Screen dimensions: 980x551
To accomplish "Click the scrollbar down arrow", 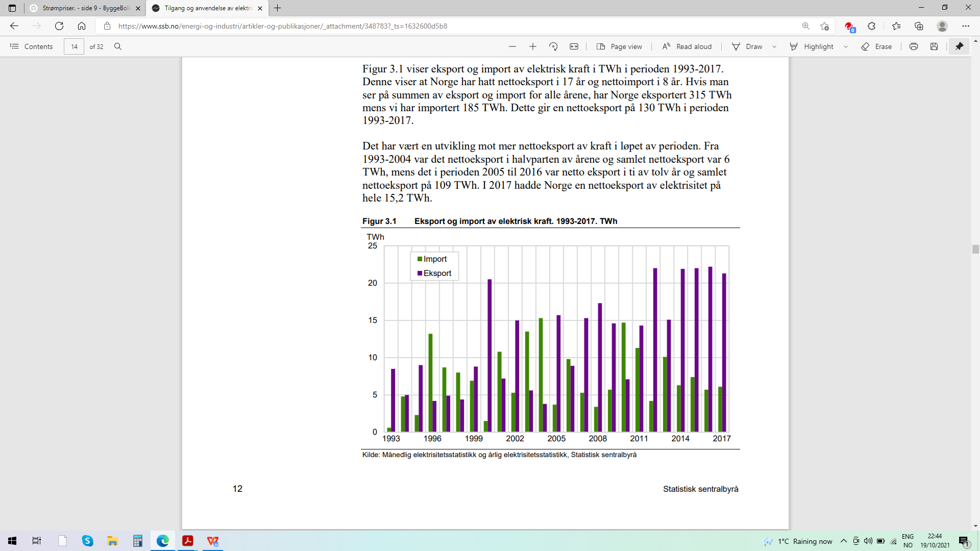I will click(975, 526).
